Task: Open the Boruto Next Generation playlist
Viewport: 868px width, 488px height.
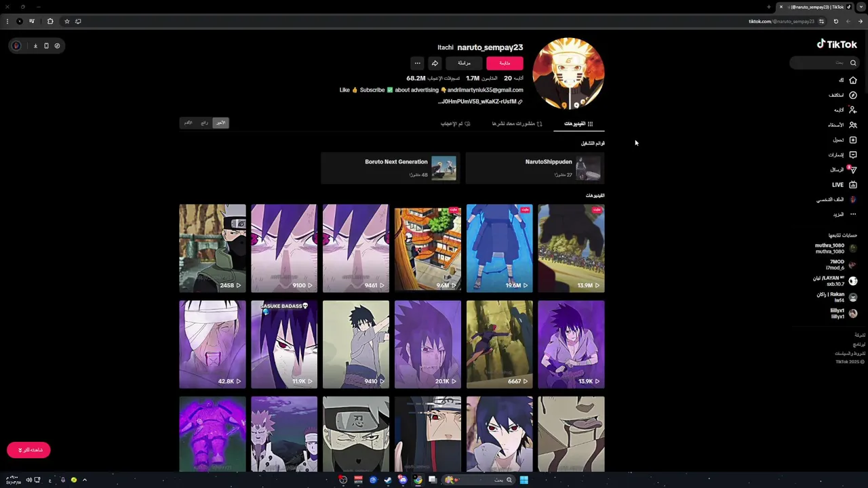Action: click(391, 168)
